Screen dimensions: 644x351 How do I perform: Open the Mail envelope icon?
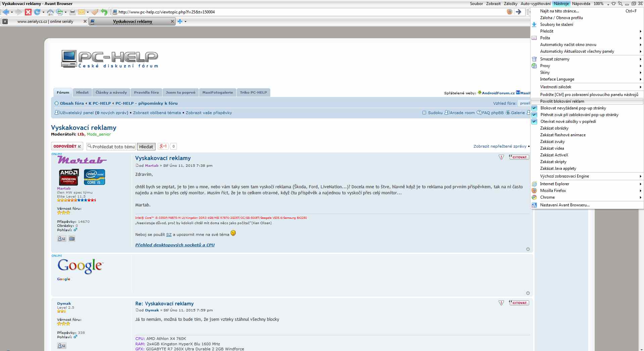pyautogui.click(x=81, y=12)
